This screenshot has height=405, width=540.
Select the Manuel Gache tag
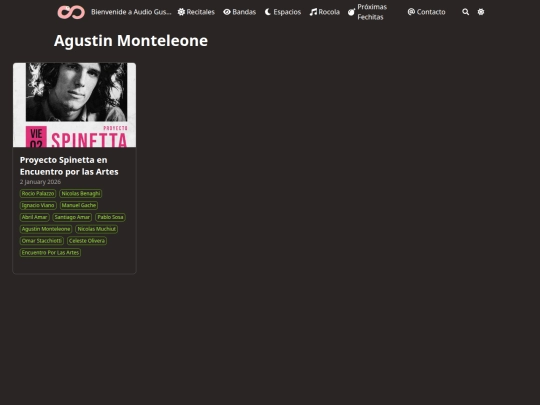[x=79, y=205]
